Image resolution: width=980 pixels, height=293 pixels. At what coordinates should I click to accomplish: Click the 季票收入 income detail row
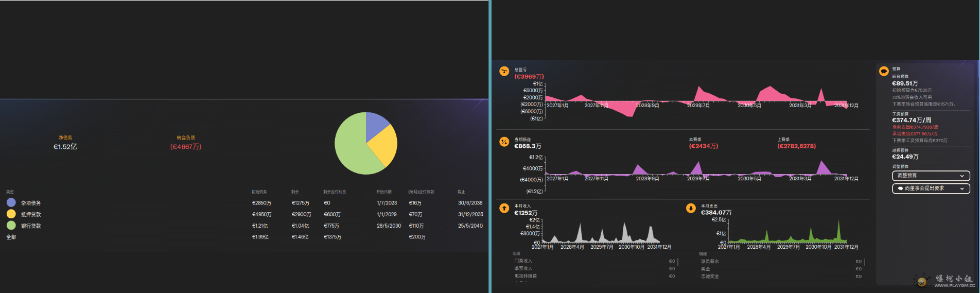pyautogui.click(x=594, y=269)
